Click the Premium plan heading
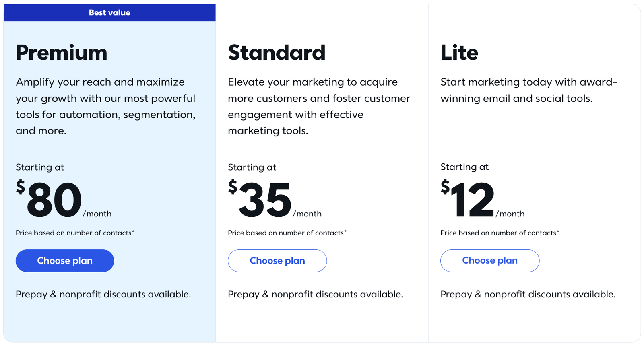644x346 pixels. click(x=62, y=53)
